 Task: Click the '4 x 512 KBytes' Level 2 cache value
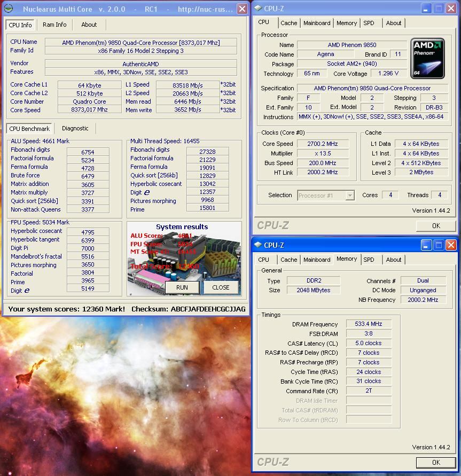[x=421, y=163]
